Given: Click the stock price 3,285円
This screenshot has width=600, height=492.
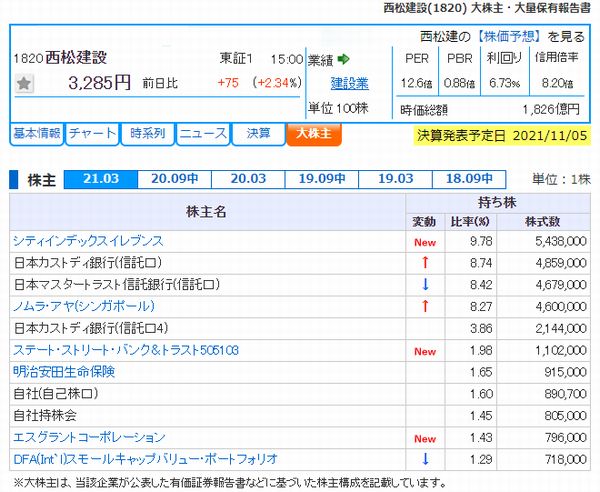Looking at the screenshot, I should click(99, 83).
